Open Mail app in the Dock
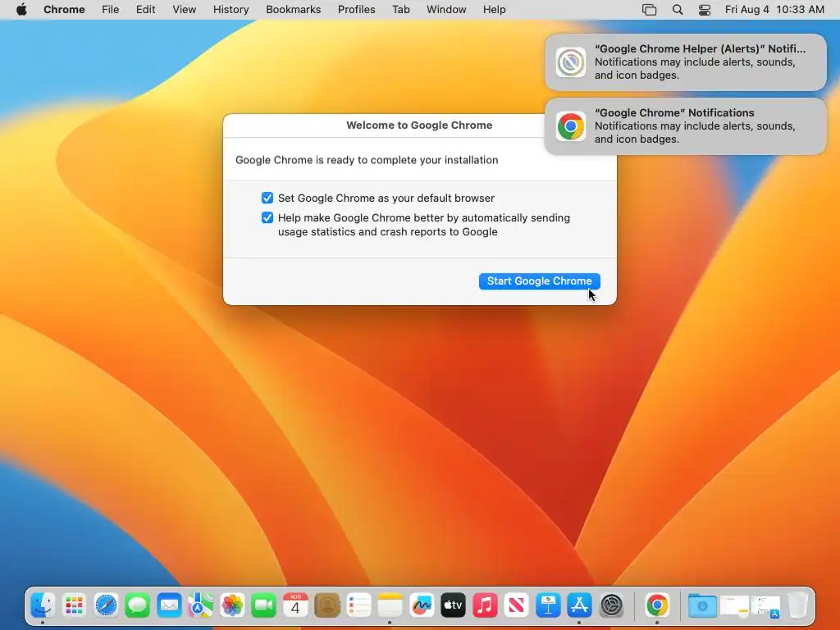840x630 pixels. pyautogui.click(x=169, y=605)
